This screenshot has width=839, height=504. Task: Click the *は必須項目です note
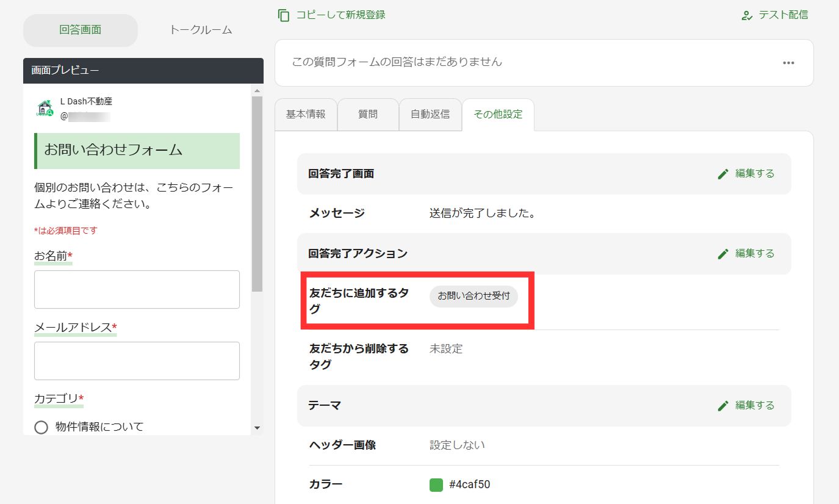66,231
